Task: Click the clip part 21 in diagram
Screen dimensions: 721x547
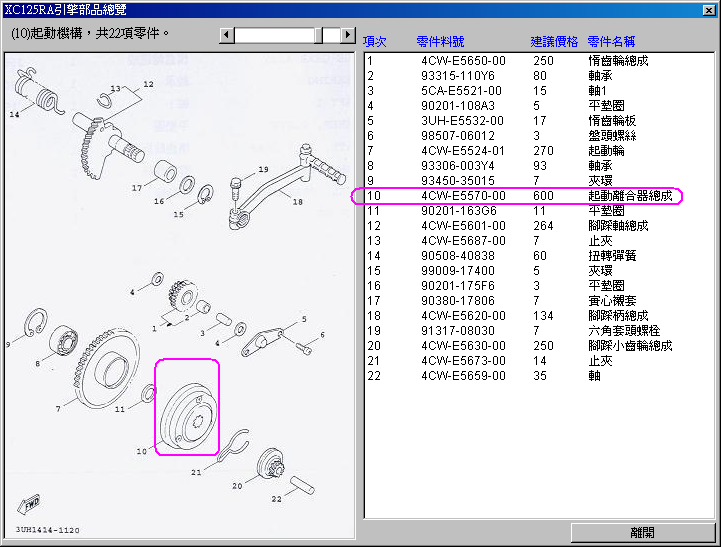Action: [234, 444]
